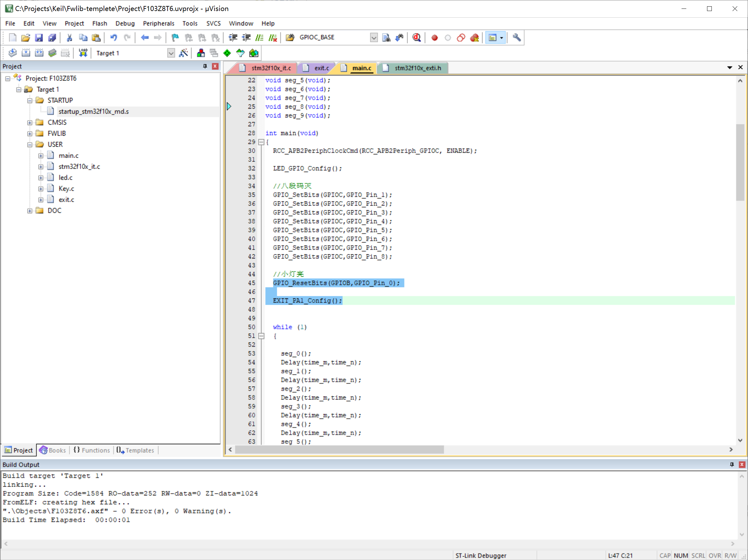Open the Project menu
This screenshot has width=748, height=560.
(74, 23)
